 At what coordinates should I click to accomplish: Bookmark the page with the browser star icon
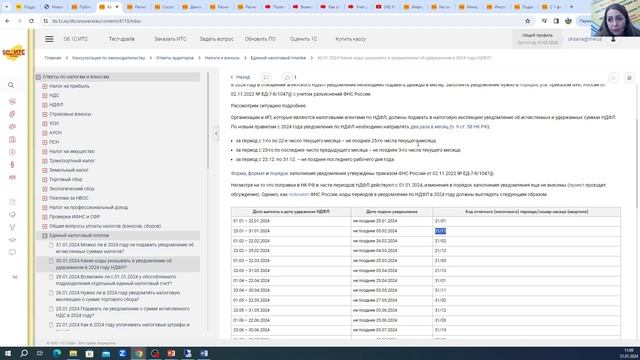(x=527, y=21)
